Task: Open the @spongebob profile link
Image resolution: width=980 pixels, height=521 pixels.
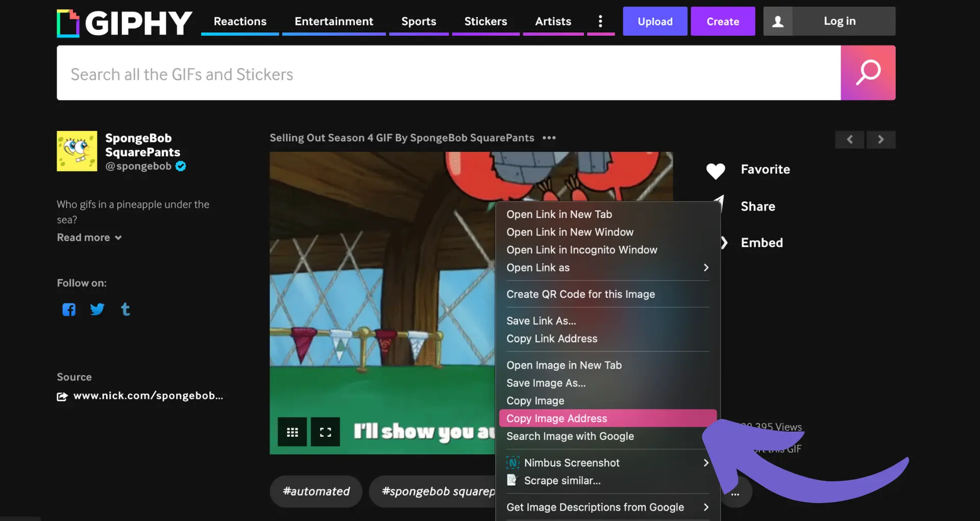Action: pos(138,166)
